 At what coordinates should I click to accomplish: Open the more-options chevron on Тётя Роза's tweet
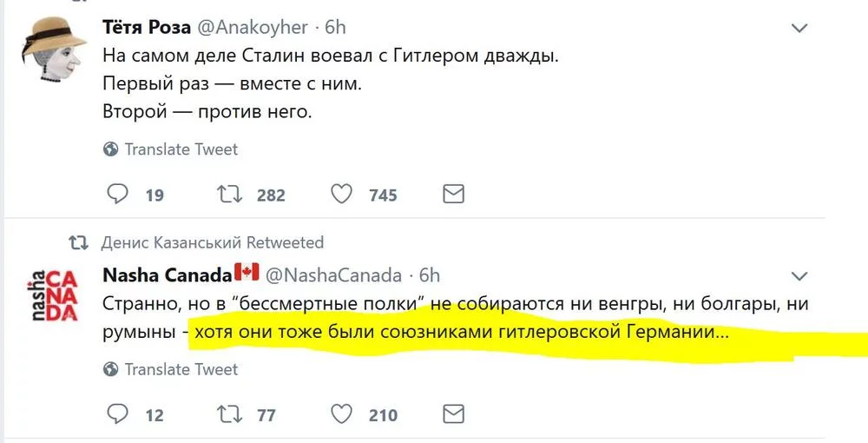pyautogui.click(x=800, y=28)
